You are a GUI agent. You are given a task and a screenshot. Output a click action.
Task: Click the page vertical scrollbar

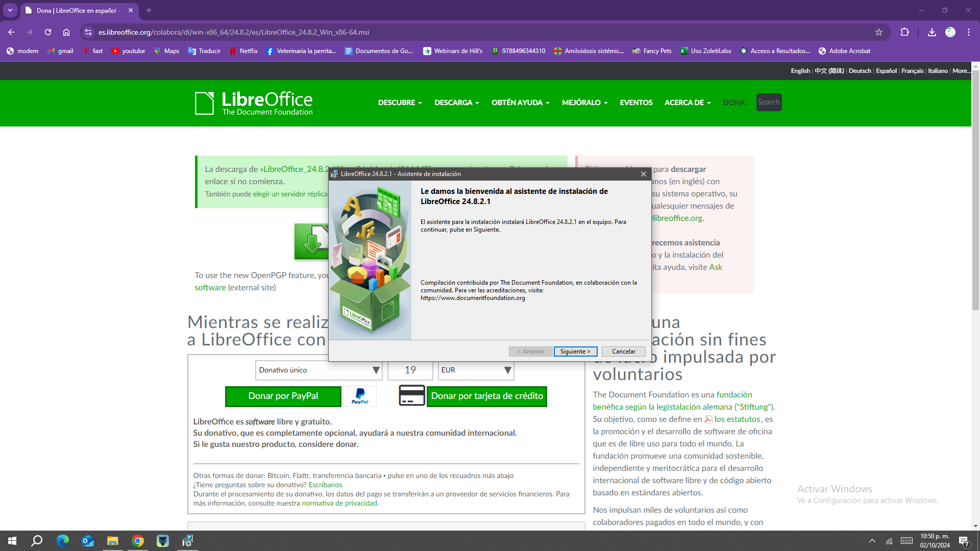click(975, 190)
